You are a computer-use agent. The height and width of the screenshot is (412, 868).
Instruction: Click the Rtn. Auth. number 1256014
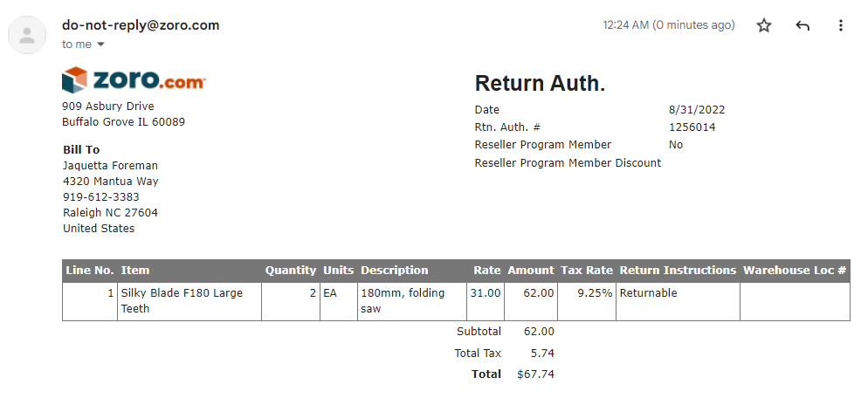click(x=692, y=127)
